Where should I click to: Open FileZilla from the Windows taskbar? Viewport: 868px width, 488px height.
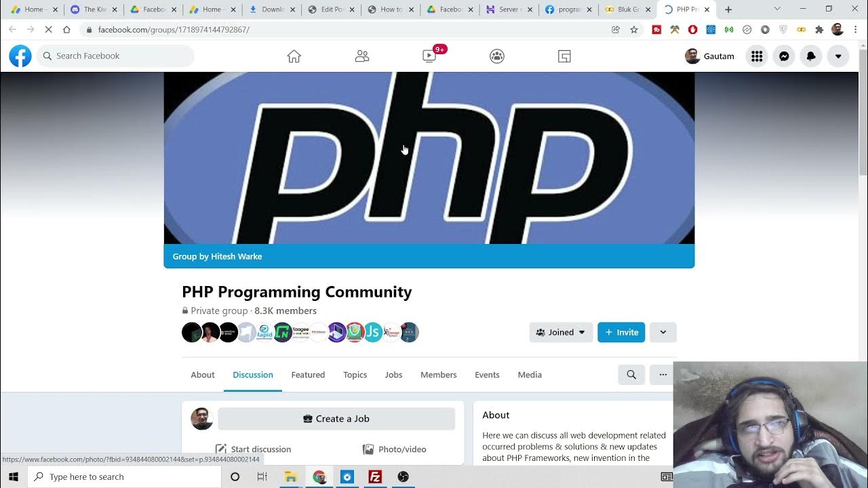pyautogui.click(x=375, y=476)
